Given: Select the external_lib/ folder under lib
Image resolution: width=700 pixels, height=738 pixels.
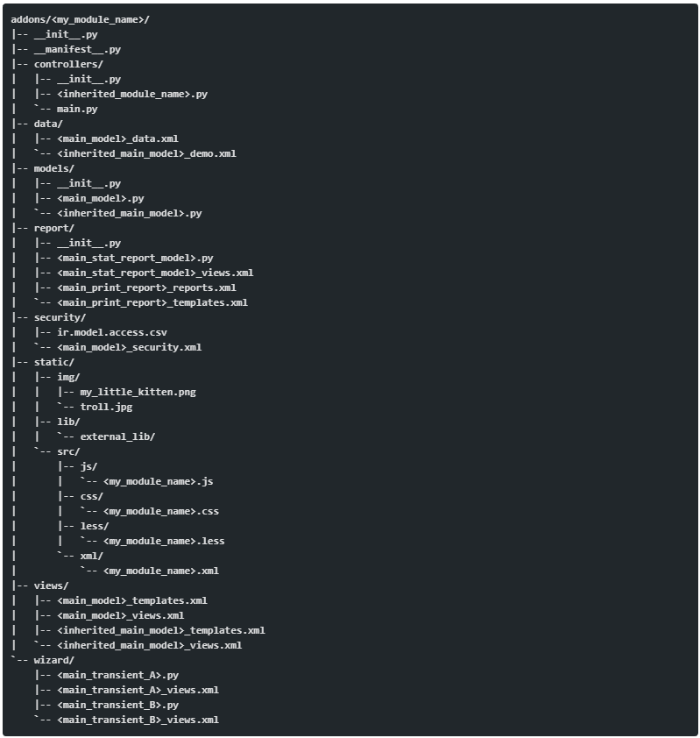Looking at the screenshot, I should click(117, 436).
